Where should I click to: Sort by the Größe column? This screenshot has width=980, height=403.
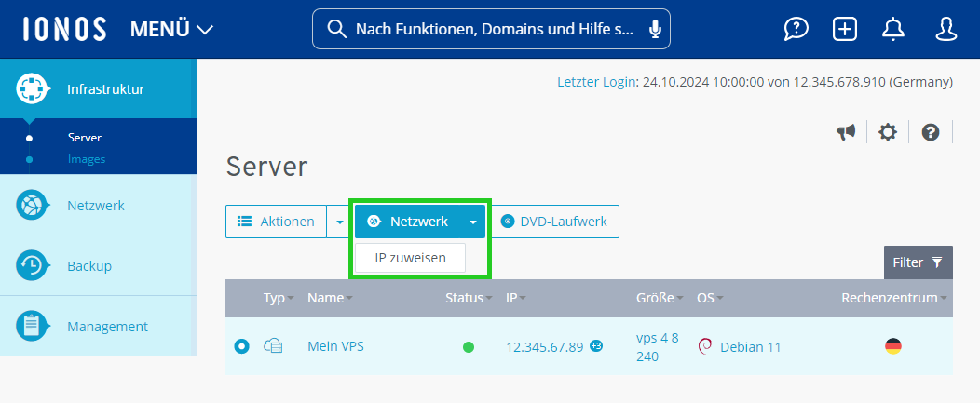[660, 298]
